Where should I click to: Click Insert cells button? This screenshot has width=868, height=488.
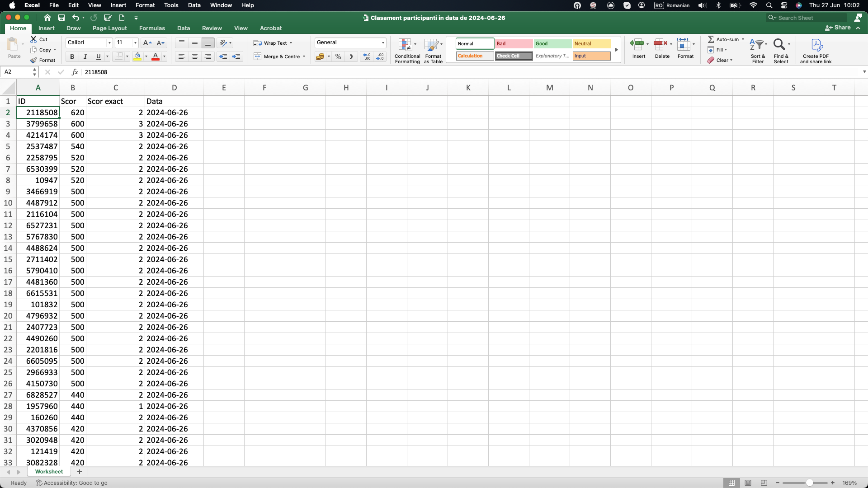pyautogui.click(x=639, y=48)
